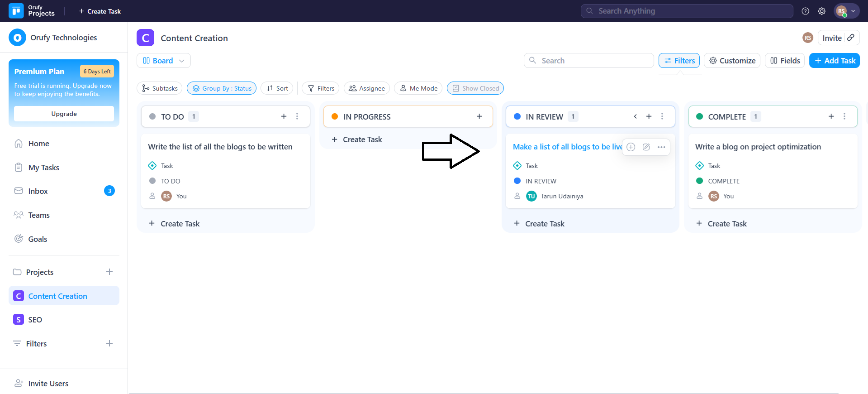Go to My Tasks in sidebar
The height and width of the screenshot is (394, 868).
[43, 168]
